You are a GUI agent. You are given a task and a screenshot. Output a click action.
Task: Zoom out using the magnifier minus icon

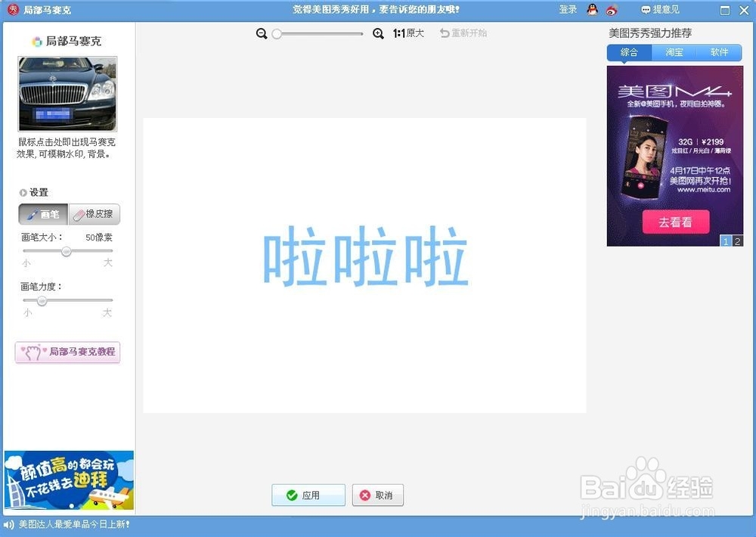pyautogui.click(x=262, y=33)
